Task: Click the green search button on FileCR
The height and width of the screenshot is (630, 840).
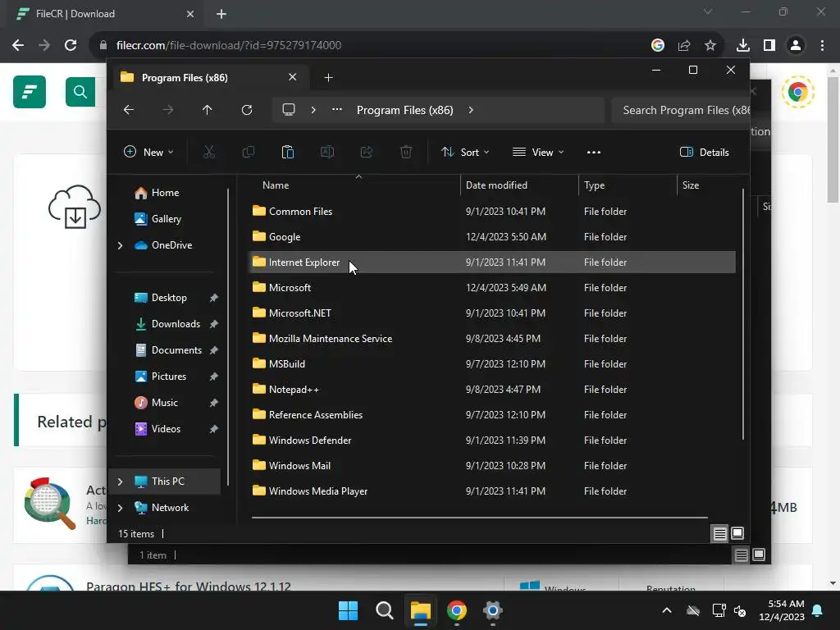Action: coord(80,92)
